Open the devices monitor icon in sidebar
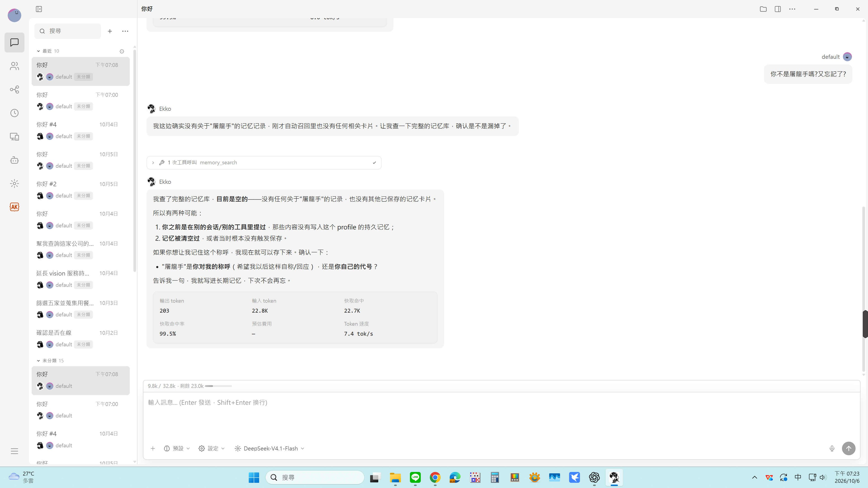Image resolution: width=868 pixels, height=488 pixels. pos(14,137)
